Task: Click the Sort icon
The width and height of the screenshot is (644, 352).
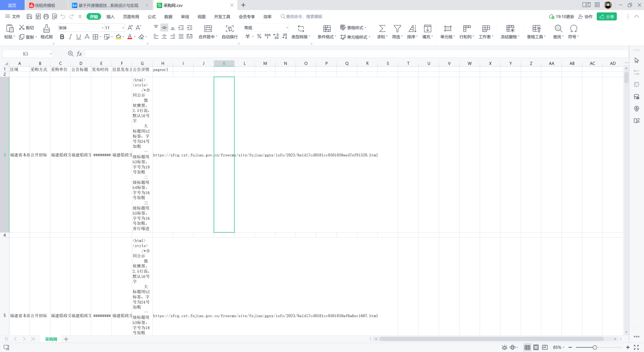Action: tap(413, 28)
